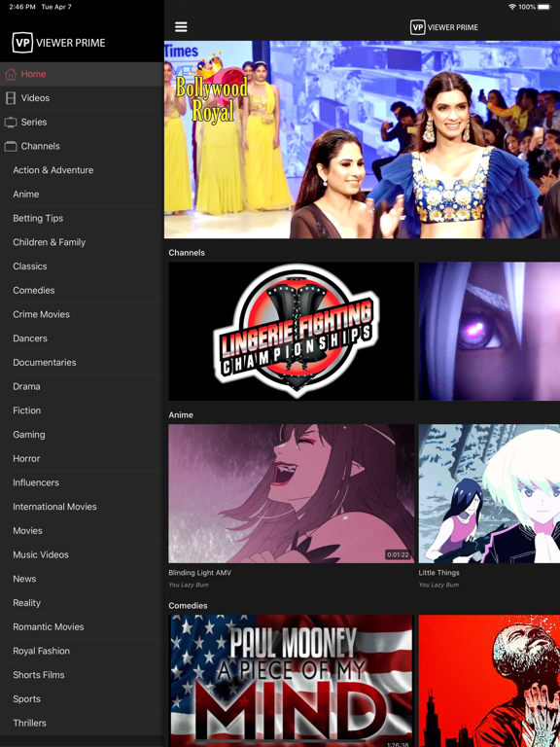This screenshot has width=560, height=747.
Task: Open the Series section
Action: tap(82, 122)
